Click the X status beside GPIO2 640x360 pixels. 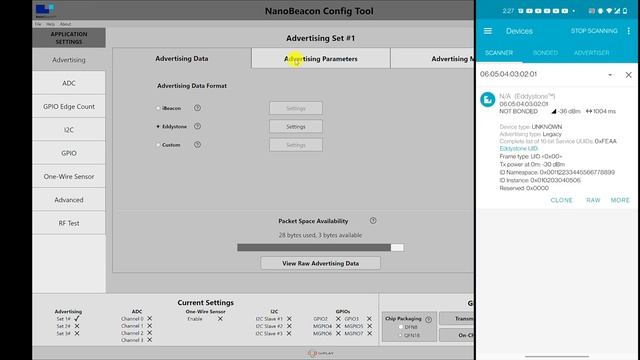(338, 318)
